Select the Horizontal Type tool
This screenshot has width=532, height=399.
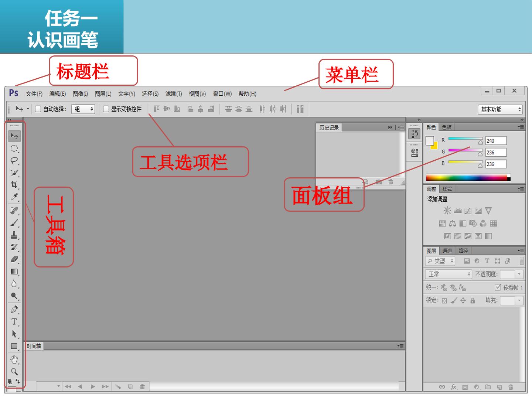click(14, 322)
